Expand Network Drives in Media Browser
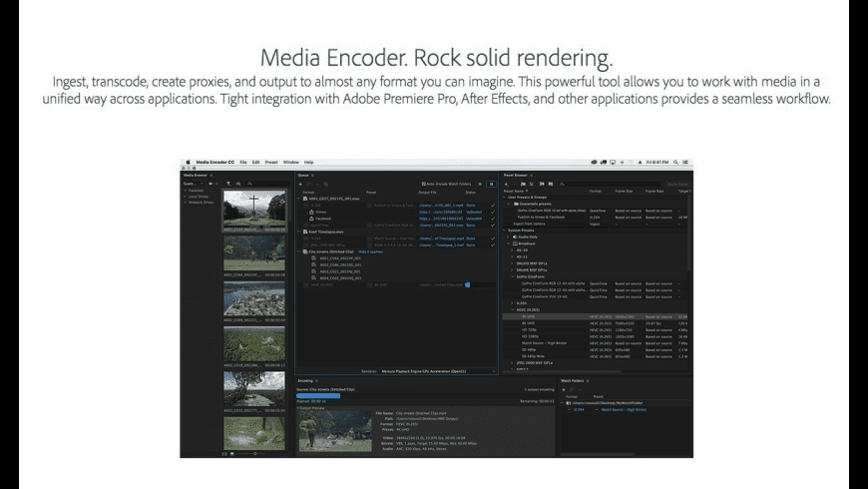The width and height of the screenshot is (868, 489). [x=186, y=203]
